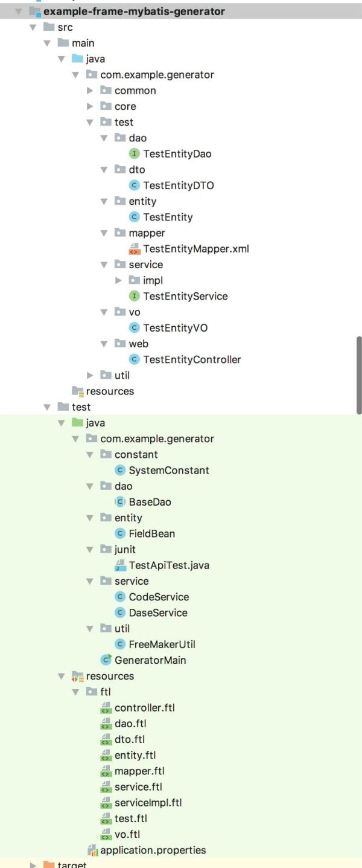Viewport: 362px width, 868px height.
Task: Click the controller.ftl template file icon
Action: (106, 708)
